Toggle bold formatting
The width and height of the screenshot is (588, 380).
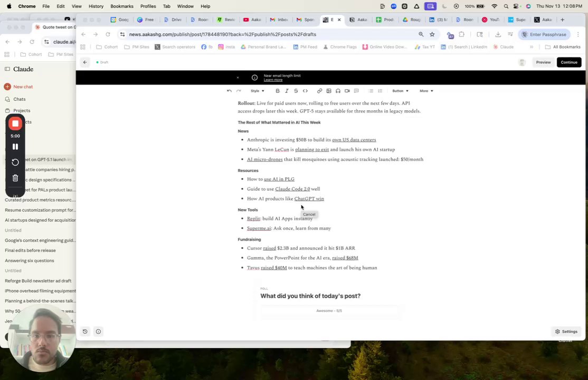click(278, 91)
